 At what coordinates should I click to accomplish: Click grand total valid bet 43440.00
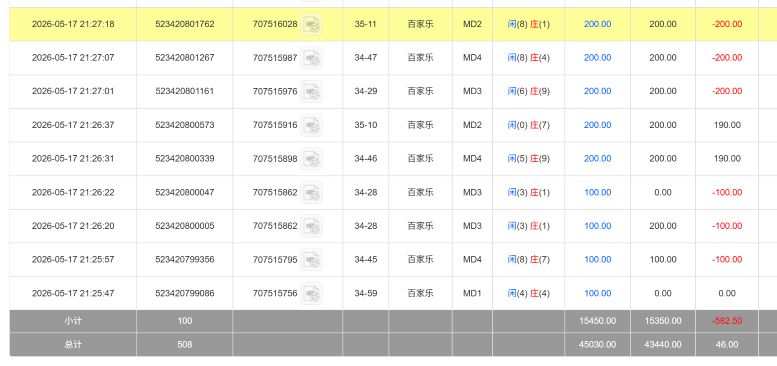click(x=663, y=344)
